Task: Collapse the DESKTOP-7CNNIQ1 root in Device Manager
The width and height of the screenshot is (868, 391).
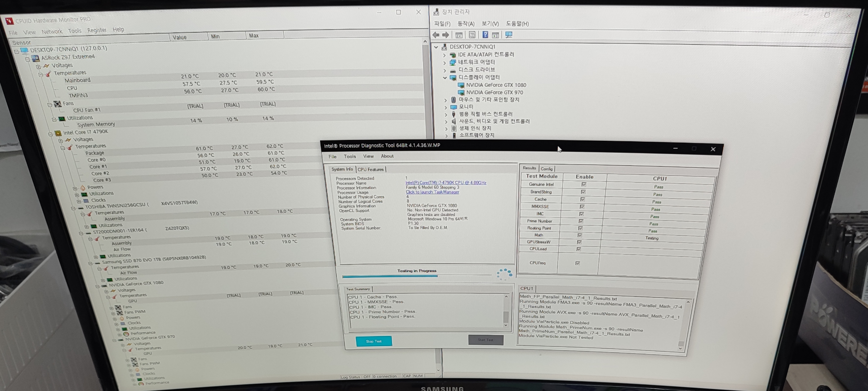Action: 436,47
